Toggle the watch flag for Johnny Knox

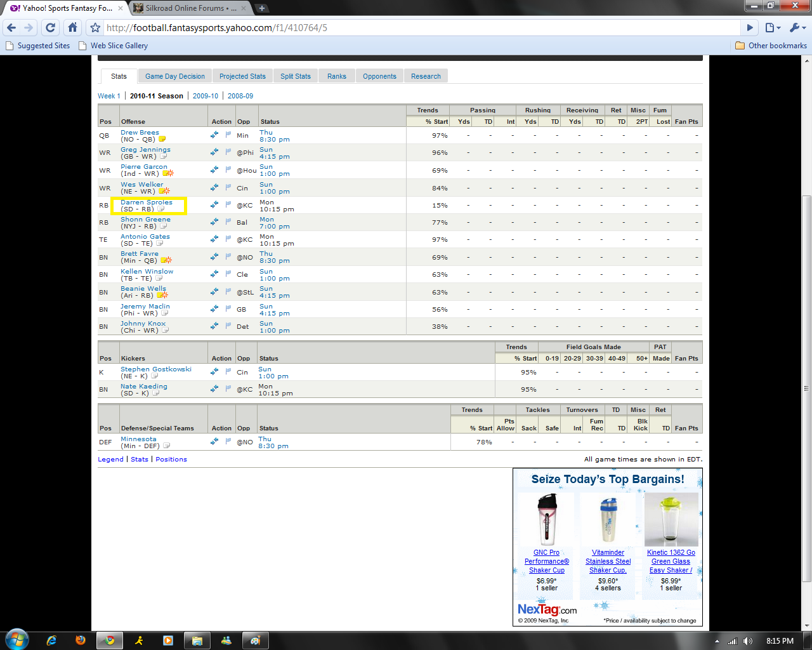pos(228,326)
